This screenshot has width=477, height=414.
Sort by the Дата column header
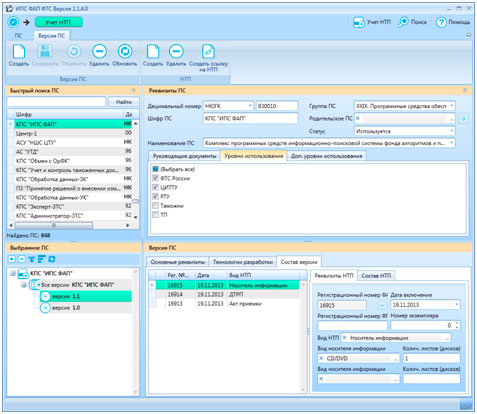[x=210, y=275]
